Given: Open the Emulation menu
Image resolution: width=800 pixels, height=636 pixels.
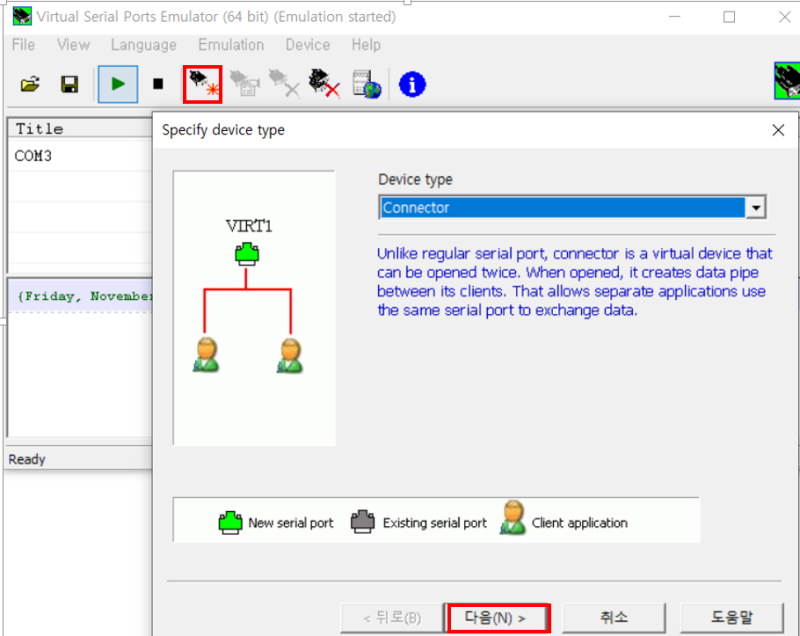Looking at the screenshot, I should 231,45.
